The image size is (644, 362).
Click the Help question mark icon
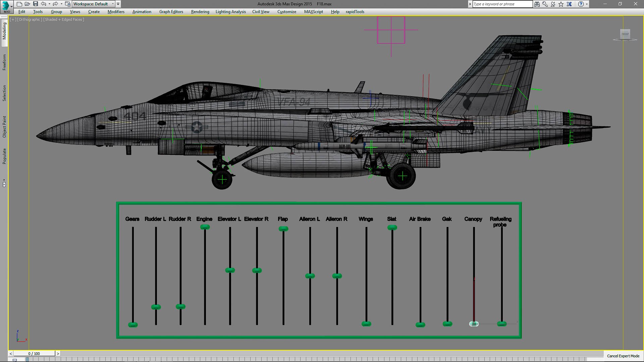[x=581, y=4]
